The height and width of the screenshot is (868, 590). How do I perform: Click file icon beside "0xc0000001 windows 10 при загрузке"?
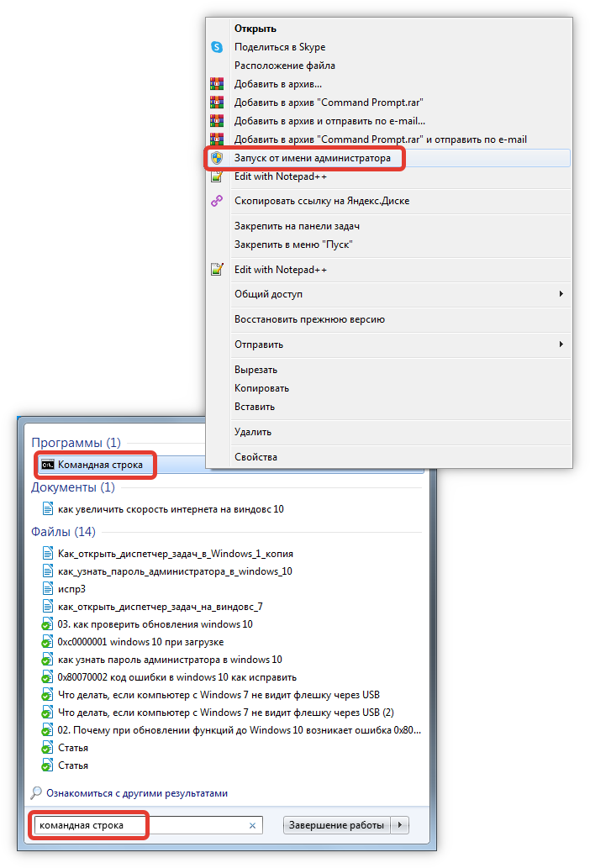click(48, 642)
